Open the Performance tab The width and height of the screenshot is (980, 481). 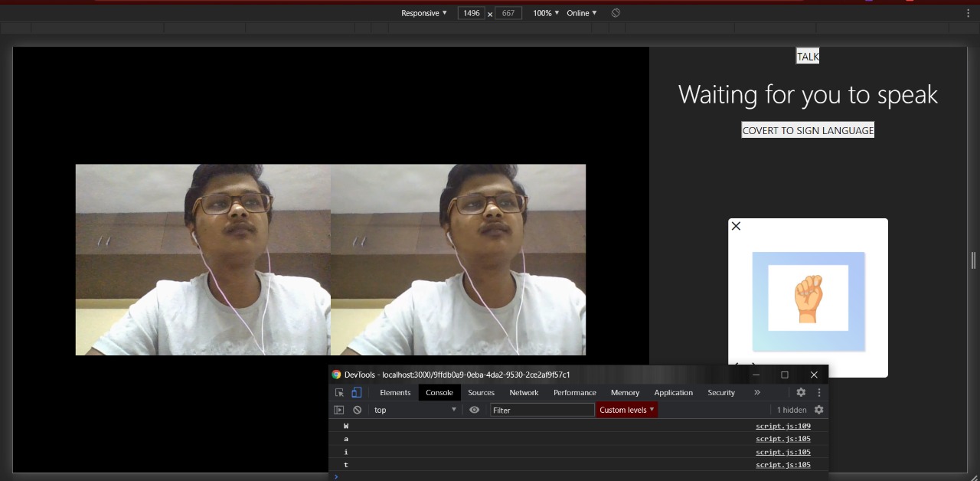point(575,392)
